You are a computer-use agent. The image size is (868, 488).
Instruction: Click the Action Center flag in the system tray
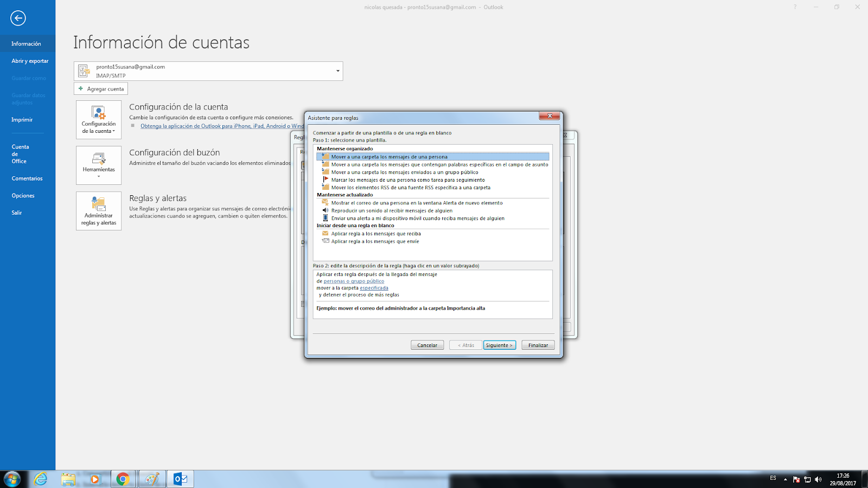[796, 479]
